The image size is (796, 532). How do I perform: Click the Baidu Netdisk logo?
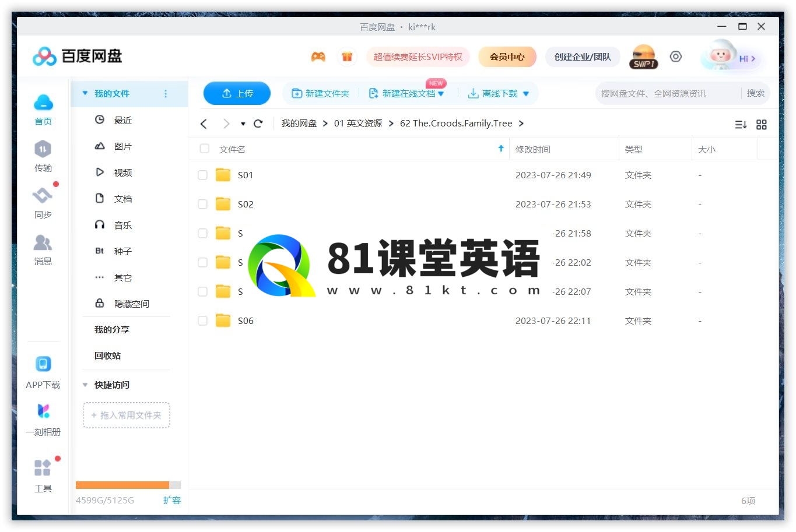coord(77,57)
